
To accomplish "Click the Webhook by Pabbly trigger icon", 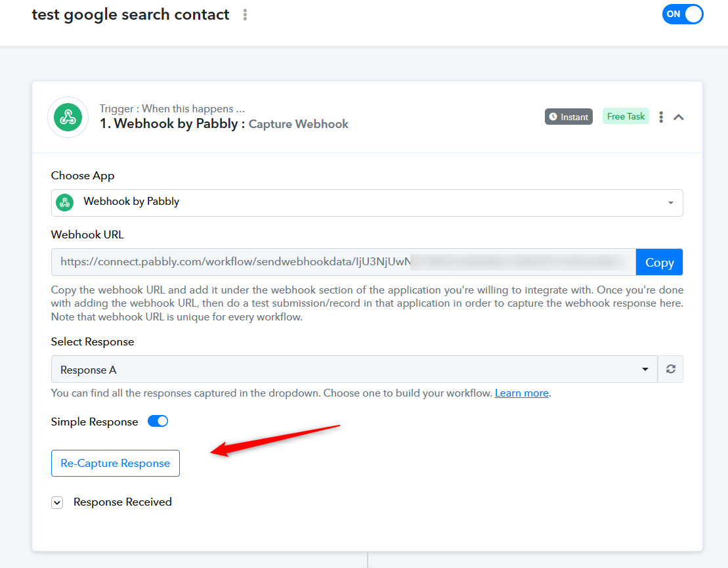I will pyautogui.click(x=68, y=117).
